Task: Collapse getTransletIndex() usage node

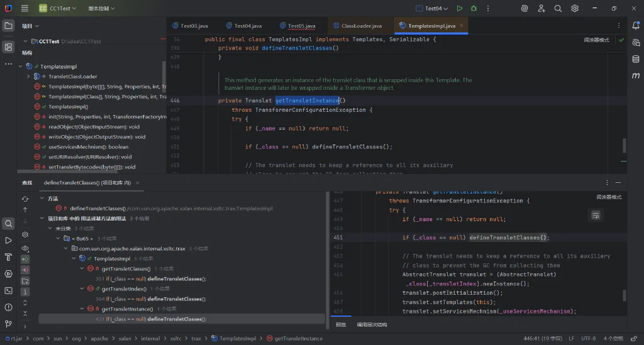Action: [82, 288]
